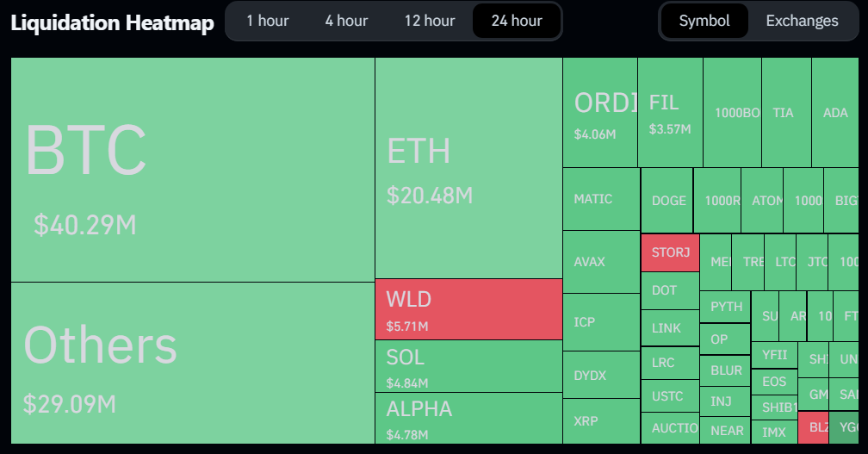The height and width of the screenshot is (454, 868).
Task: Click the red STORJ tile
Action: point(670,252)
